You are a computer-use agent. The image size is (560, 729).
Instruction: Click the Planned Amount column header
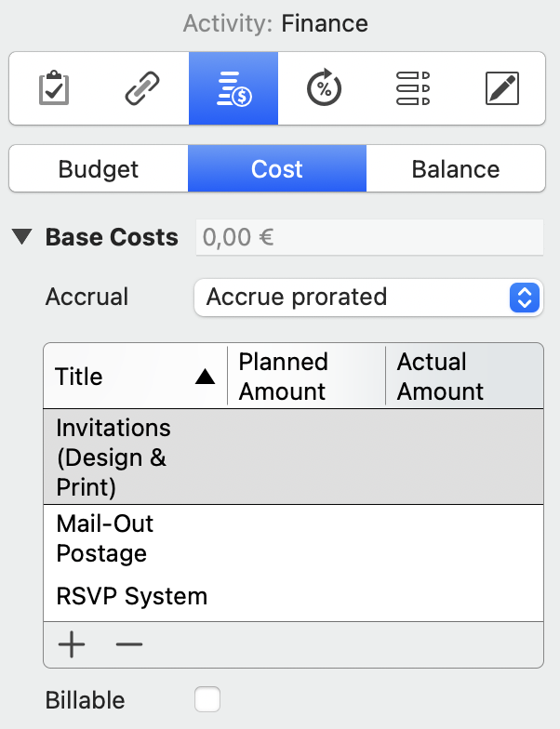click(x=305, y=376)
